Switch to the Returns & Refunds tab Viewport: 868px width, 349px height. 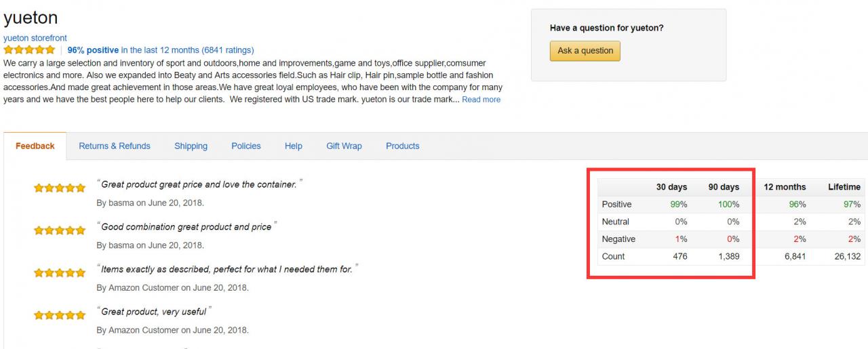115,146
